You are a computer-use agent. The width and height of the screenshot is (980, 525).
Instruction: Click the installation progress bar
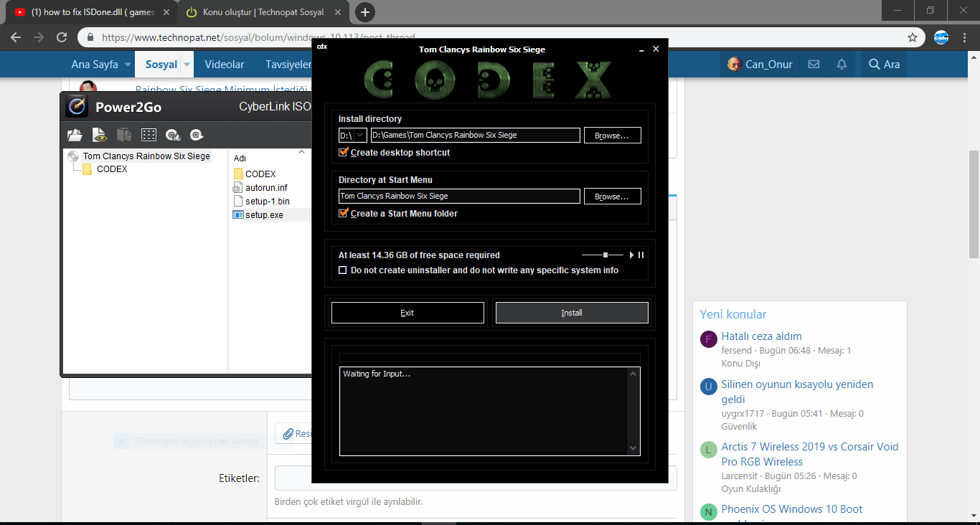pos(489,357)
